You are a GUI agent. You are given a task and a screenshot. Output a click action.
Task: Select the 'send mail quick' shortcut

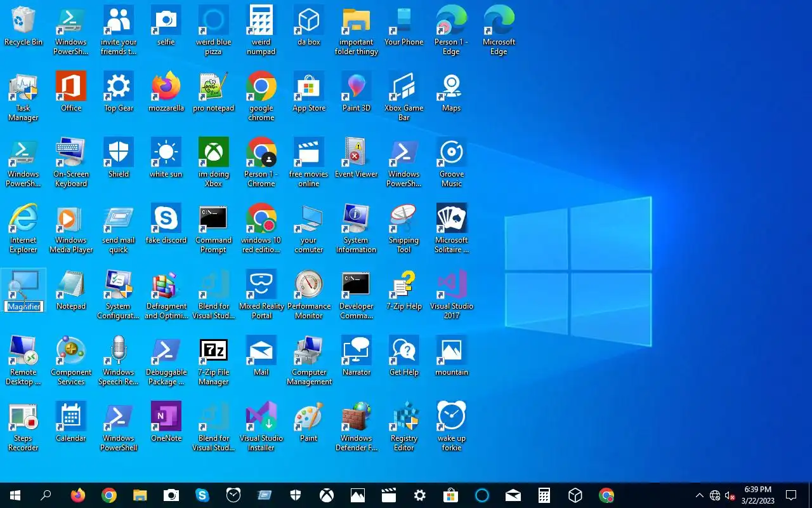pyautogui.click(x=119, y=229)
